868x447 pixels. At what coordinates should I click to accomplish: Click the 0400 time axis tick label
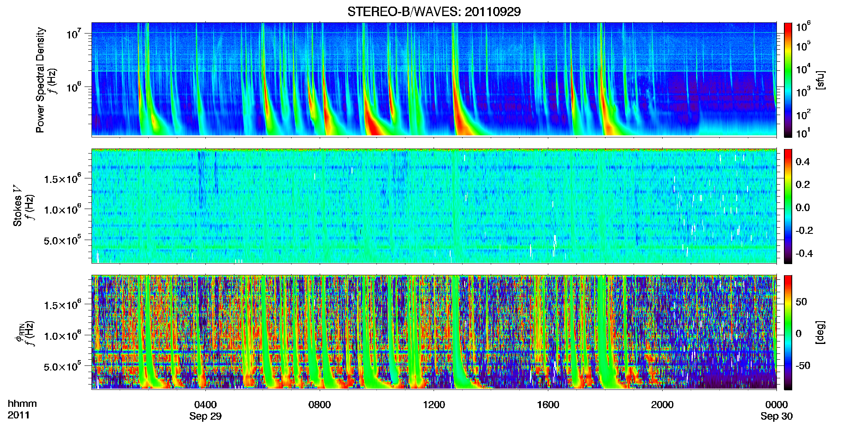(x=205, y=405)
